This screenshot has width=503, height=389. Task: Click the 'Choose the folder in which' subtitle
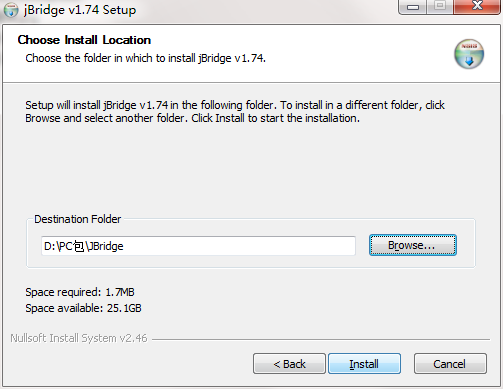tap(145, 58)
